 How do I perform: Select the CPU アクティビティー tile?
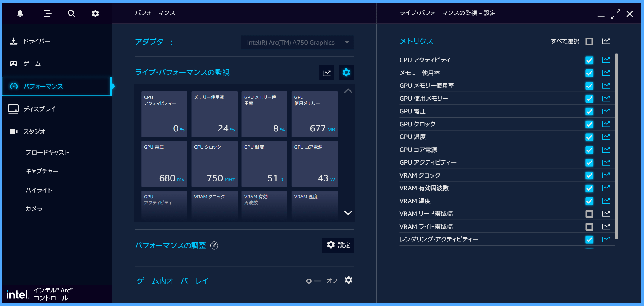164,114
